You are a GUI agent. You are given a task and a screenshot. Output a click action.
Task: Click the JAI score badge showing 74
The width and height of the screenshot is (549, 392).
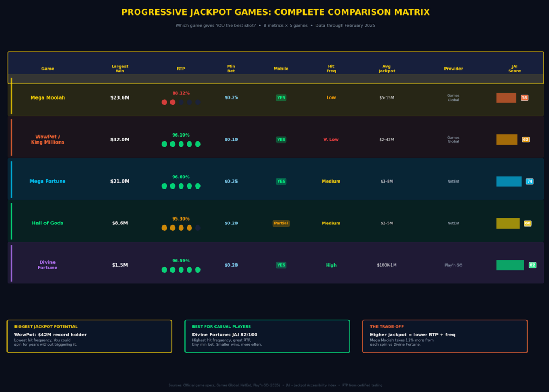(530, 182)
